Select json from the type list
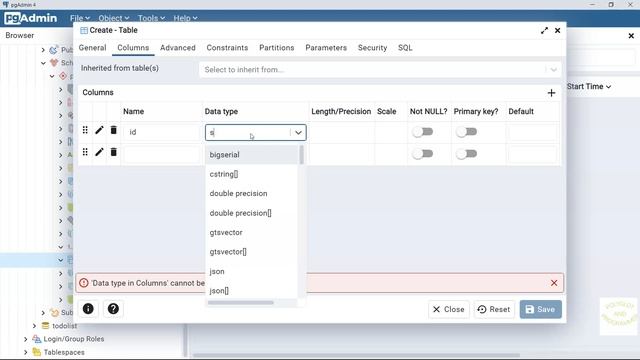The width and height of the screenshot is (640, 360). (x=252, y=271)
